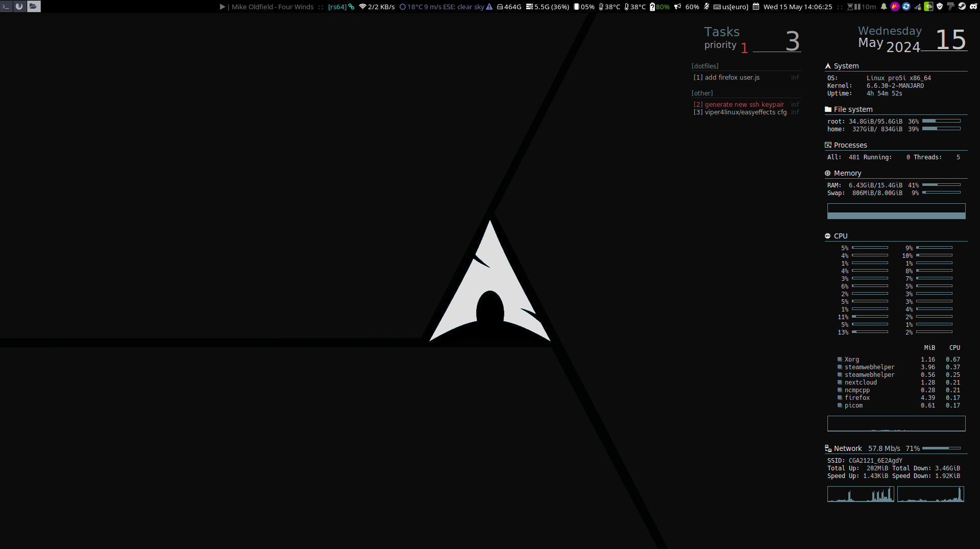
Task: Click the 13% CPU core bar
Action: coord(870,332)
